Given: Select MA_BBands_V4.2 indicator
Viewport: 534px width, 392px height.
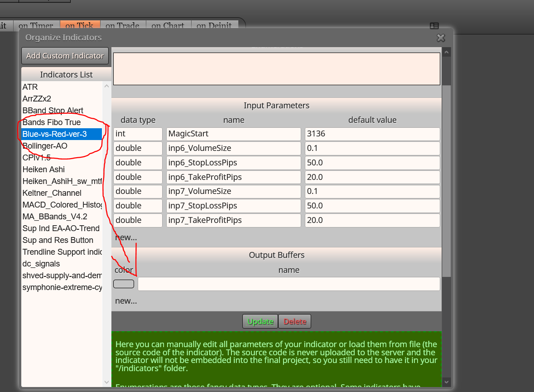Looking at the screenshot, I should coord(62,217).
